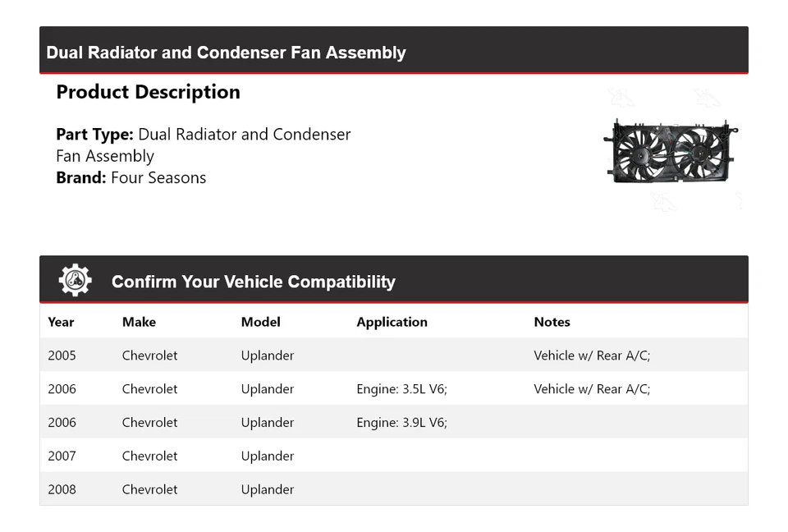This screenshot has width=788, height=532.
Task: Click the Brand: Four Seasons text
Action: 131,177
